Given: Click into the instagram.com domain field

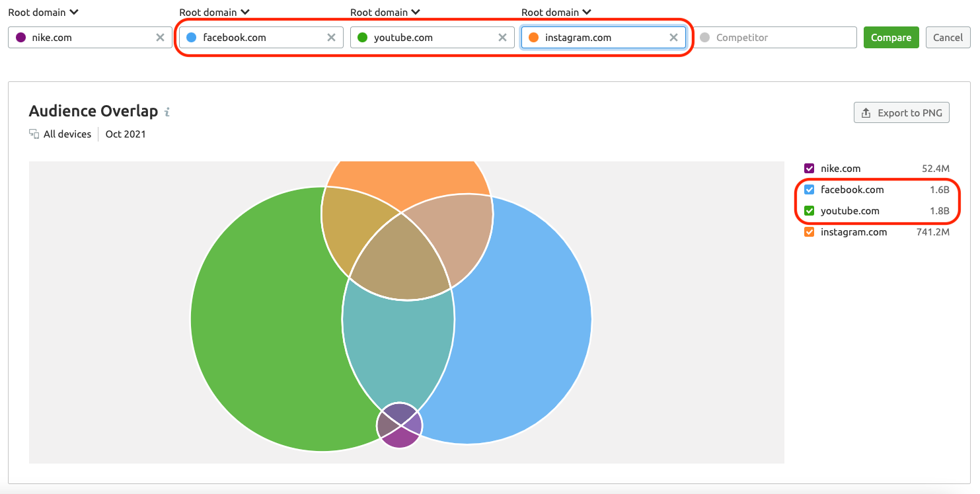Looking at the screenshot, I should [x=603, y=38].
